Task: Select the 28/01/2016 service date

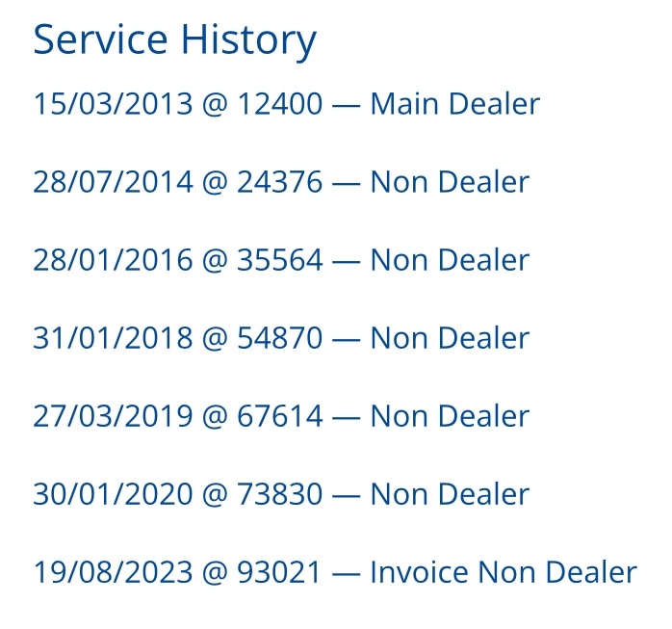Action: [113, 260]
